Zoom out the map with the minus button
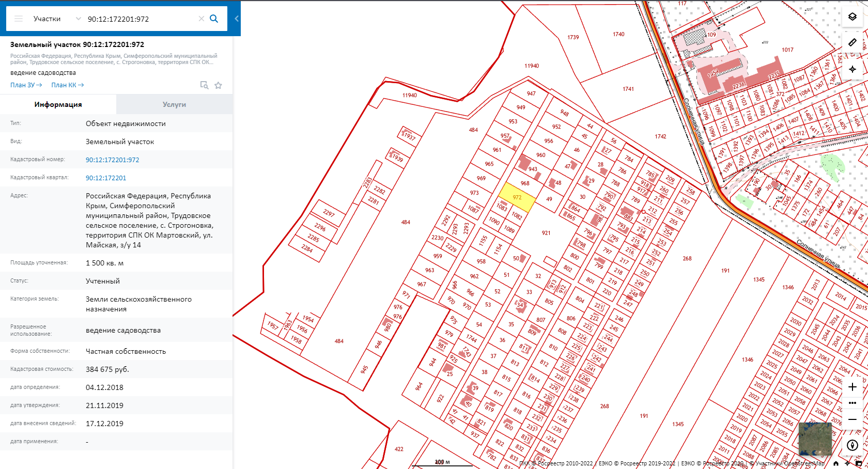This screenshot has height=469, width=868. [x=853, y=419]
